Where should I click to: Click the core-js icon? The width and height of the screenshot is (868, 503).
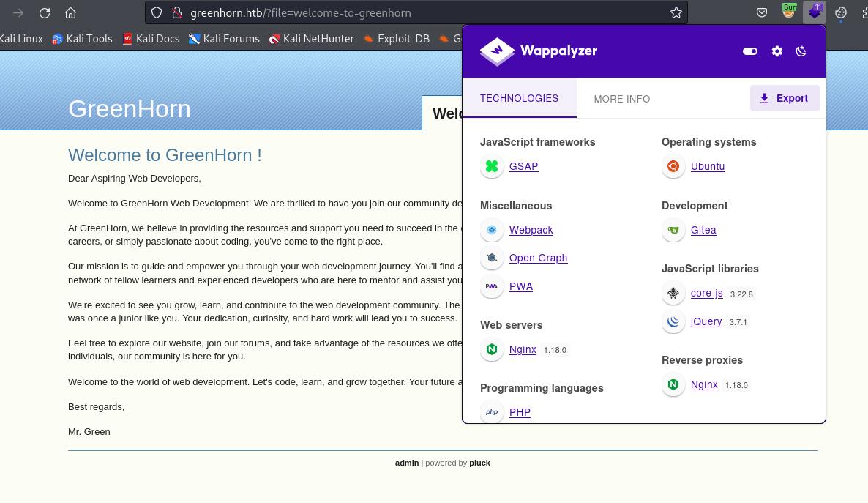point(673,293)
